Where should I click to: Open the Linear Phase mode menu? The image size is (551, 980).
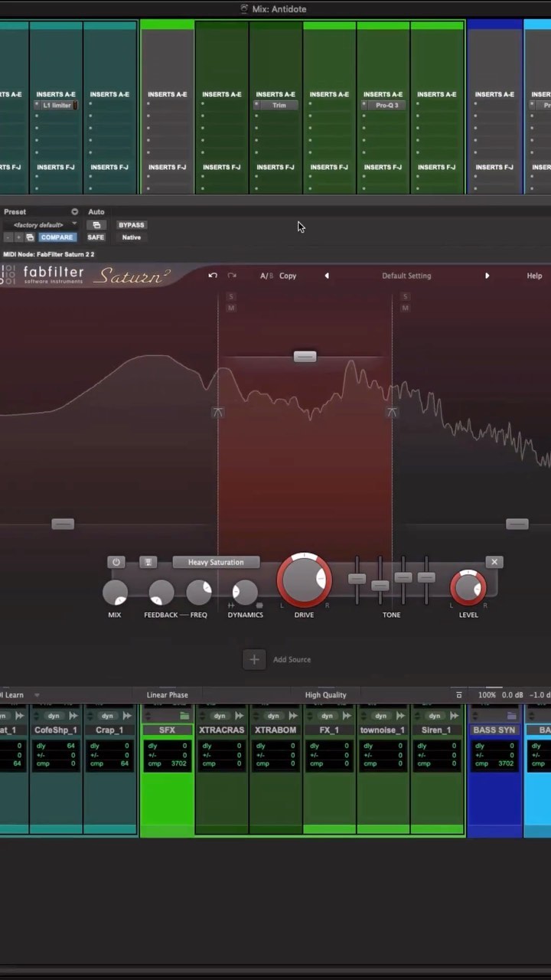tap(167, 695)
